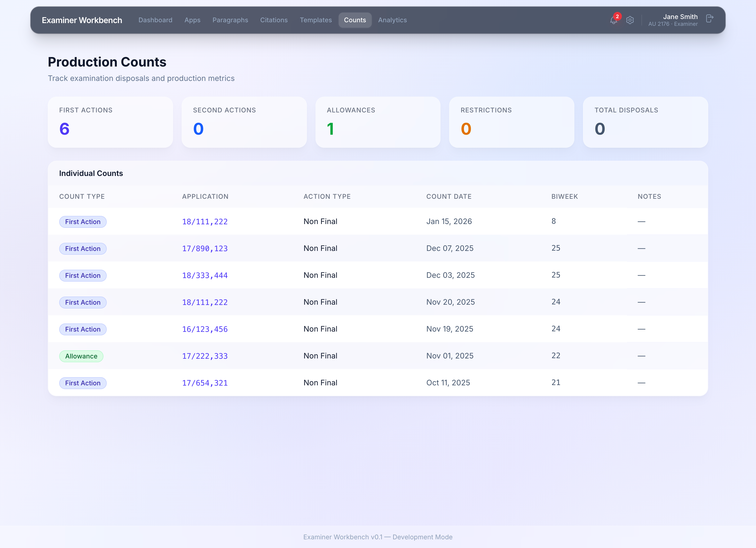Navigate to the Dashboard tab

155,20
